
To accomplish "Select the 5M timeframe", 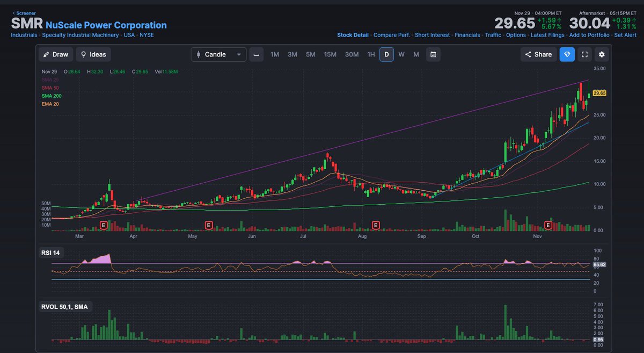I will pyautogui.click(x=311, y=54).
